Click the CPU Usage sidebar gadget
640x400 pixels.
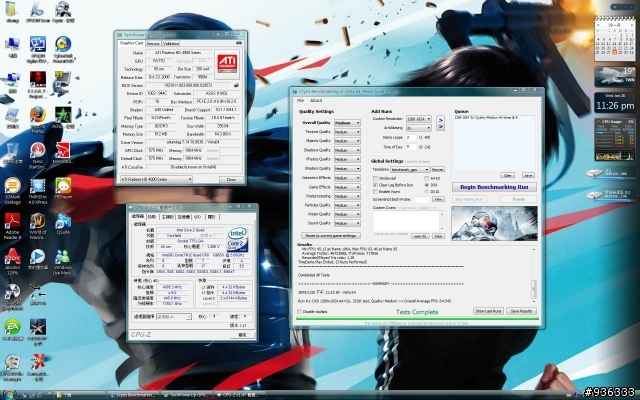pyautogui.click(x=615, y=140)
